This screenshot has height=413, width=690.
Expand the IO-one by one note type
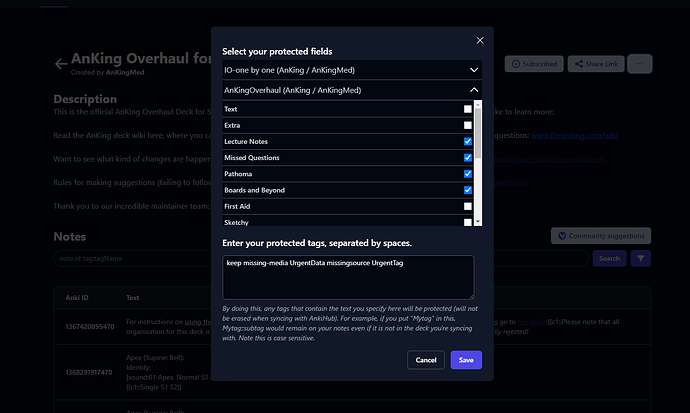click(352, 70)
